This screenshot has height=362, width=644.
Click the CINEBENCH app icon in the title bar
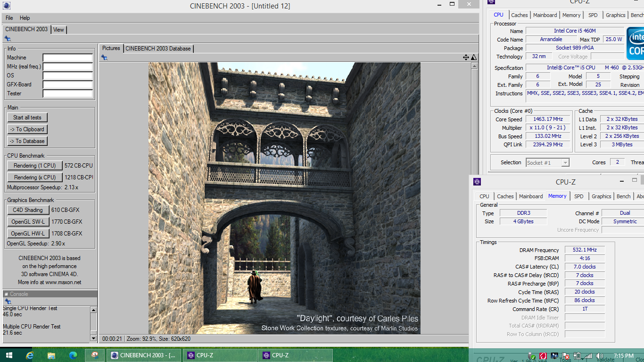click(x=7, y=6)
